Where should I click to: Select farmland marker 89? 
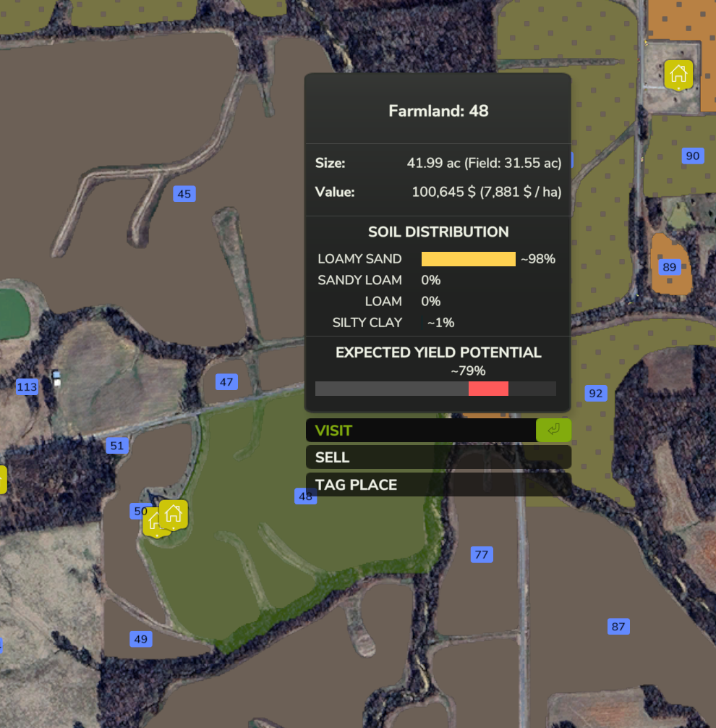[x=669, y=268]
